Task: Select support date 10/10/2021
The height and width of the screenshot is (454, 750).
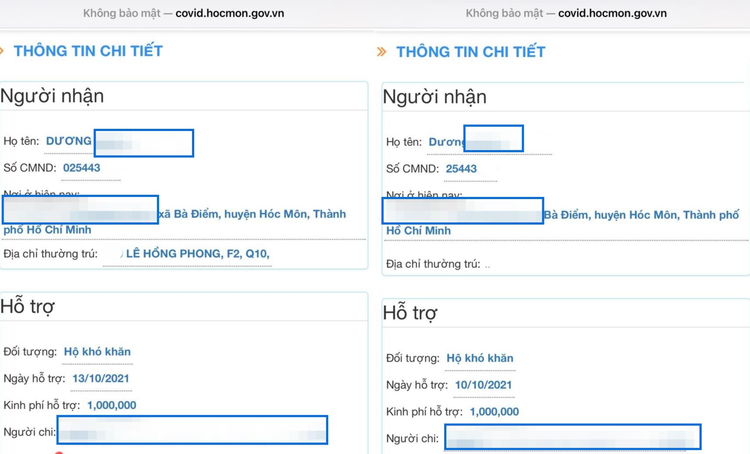Action: tap(483, 385)
